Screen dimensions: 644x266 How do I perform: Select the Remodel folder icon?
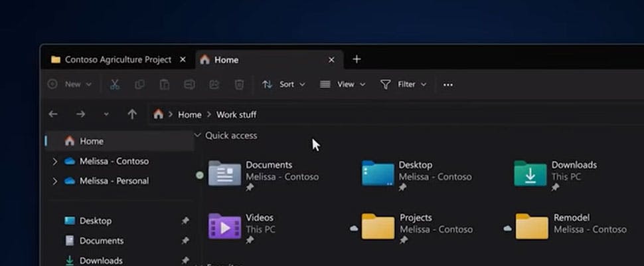coord(532,226)
